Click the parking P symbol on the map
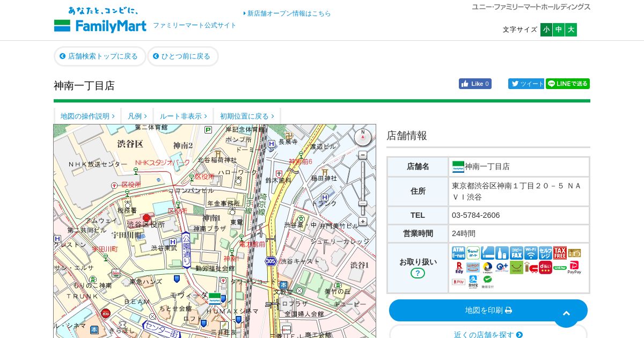The width and height of the screenshot is (644, 338). [x=208, y=130]
